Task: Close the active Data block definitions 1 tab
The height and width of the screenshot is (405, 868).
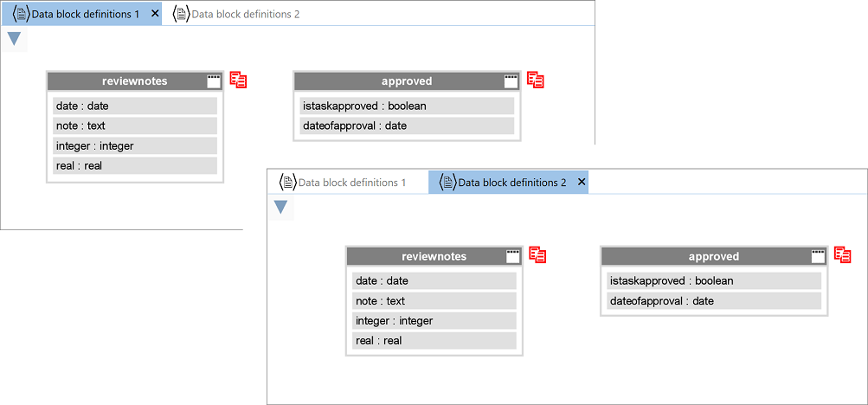Action: click(x=155, y=14)
